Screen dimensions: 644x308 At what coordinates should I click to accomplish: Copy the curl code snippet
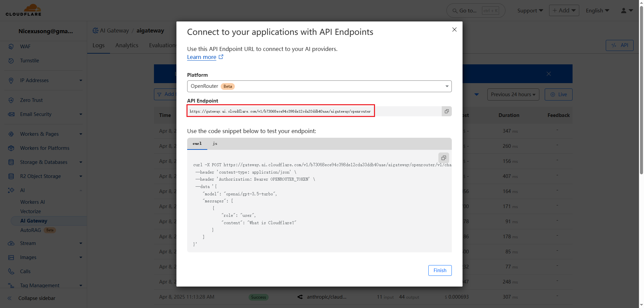coord(443,158)
